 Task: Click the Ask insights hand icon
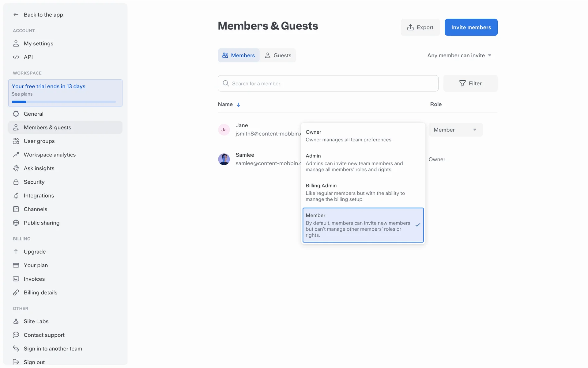16,168
